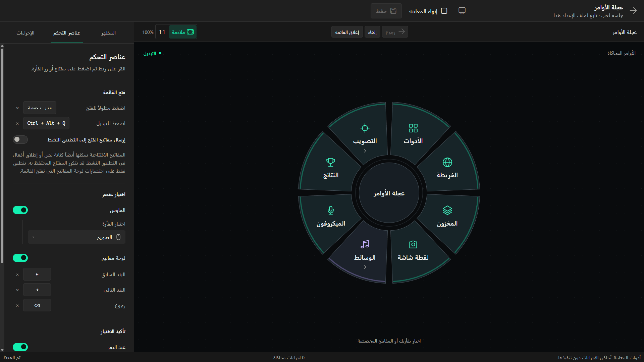The image size is (644, 362).
Task: Clear the Ctrl + Alt + Q binding
Action: click(17, 123)
